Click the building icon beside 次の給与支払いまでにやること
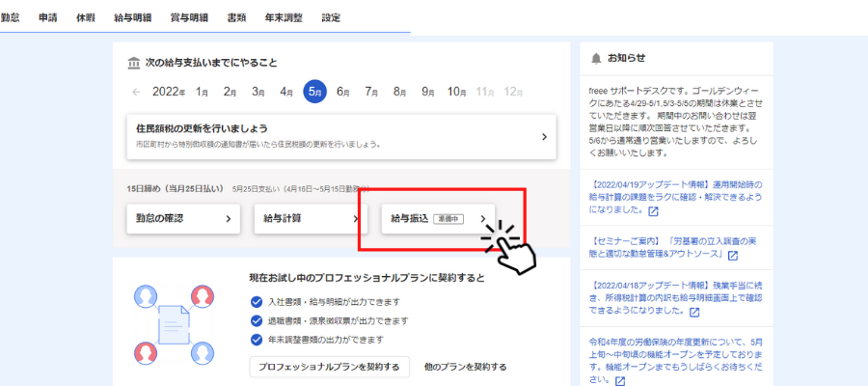 [133, 63]
